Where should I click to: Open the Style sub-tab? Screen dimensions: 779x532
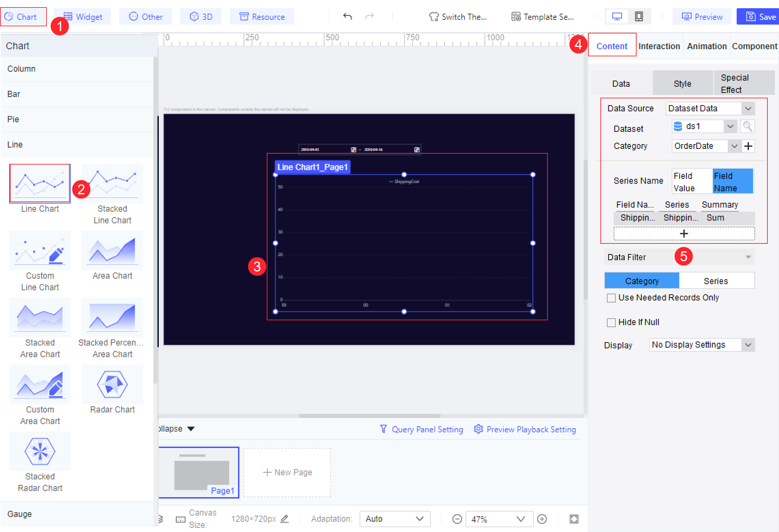point(682,83)
